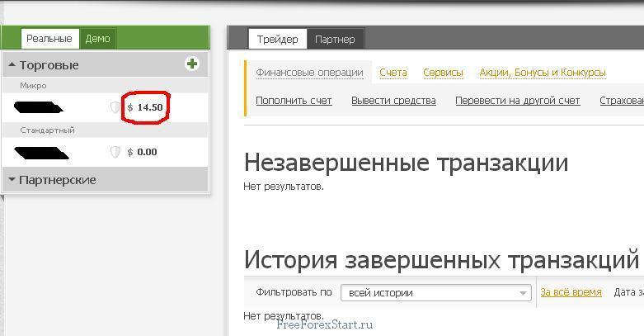Viewport: 644px width, 336px height.
Task: Switch to the Демо accounts tab
Action: (x=97, y=38)
